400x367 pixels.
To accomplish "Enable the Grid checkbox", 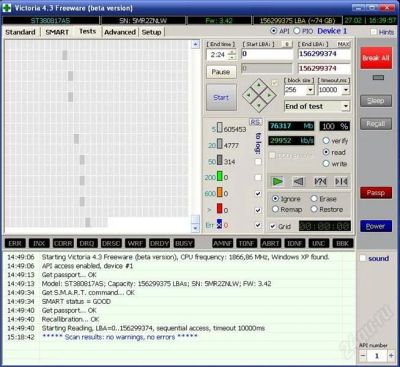I will coord(273,226).
